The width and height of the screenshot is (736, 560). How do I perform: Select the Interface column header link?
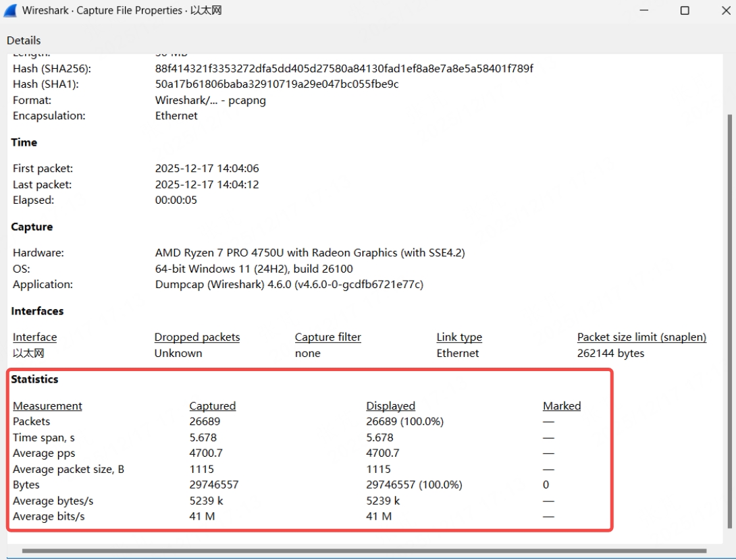[x=34, y=337]
